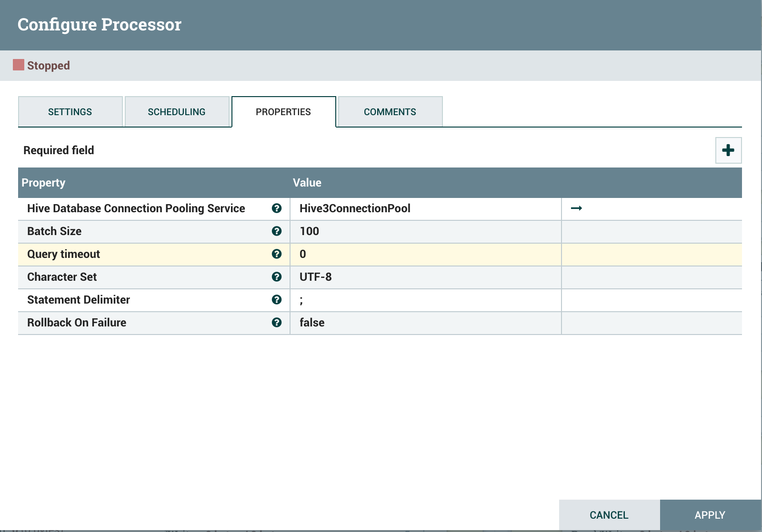Click the Stopped status indicator square
This screenshot has width=762, height=532.
pos(17,65)
